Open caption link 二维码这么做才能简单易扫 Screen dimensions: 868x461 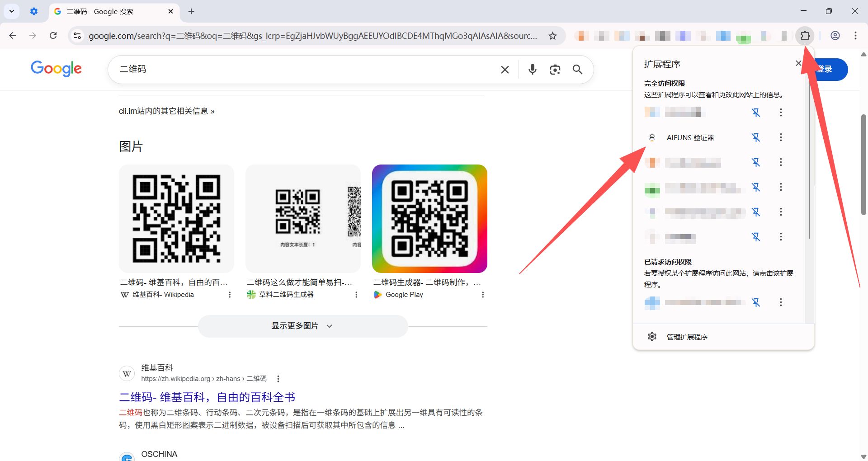pos(299,282)
